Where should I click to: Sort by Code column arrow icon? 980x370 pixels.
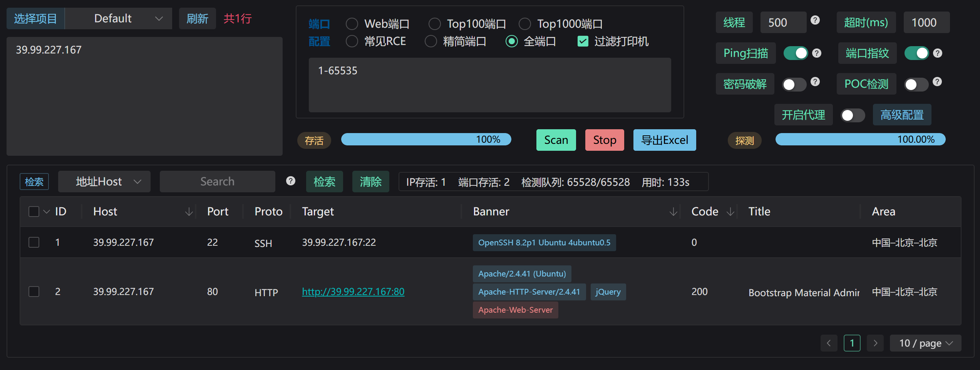[x=730, y=212]
